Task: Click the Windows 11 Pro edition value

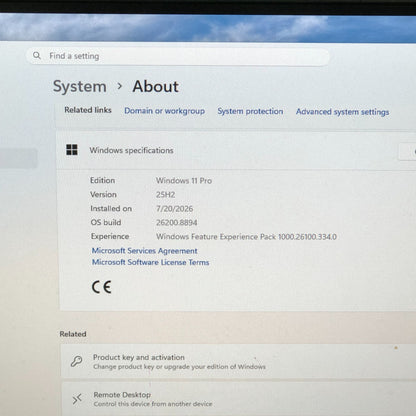Action: coord(184,181)
